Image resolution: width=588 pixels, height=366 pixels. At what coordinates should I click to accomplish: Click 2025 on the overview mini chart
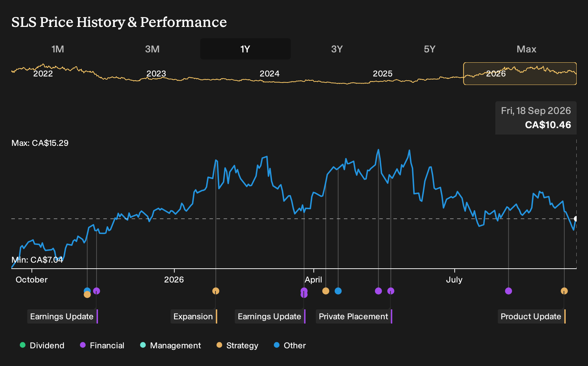[382, 74]
